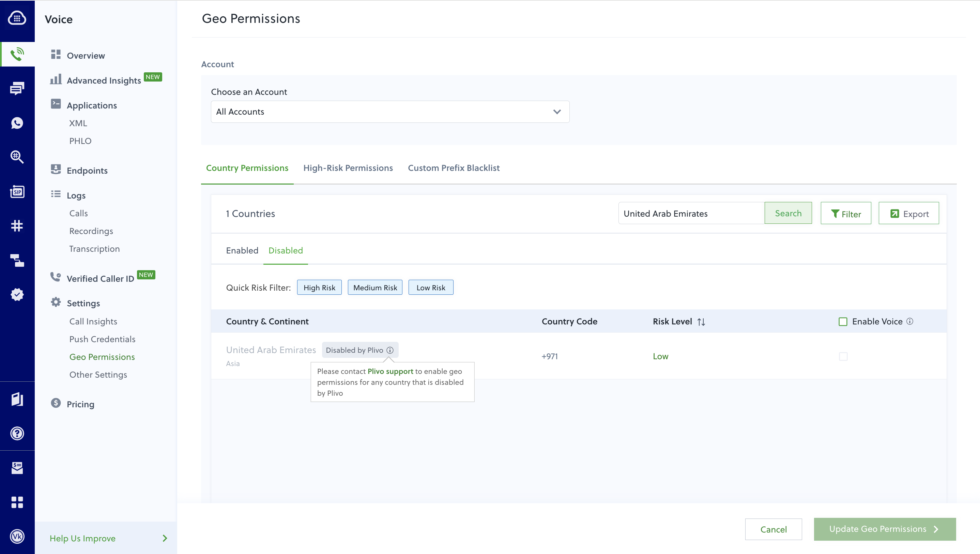Viewport: 980px width, 554px height.
Task: Select Medium Risk filter button
Action: coord(375,287)
